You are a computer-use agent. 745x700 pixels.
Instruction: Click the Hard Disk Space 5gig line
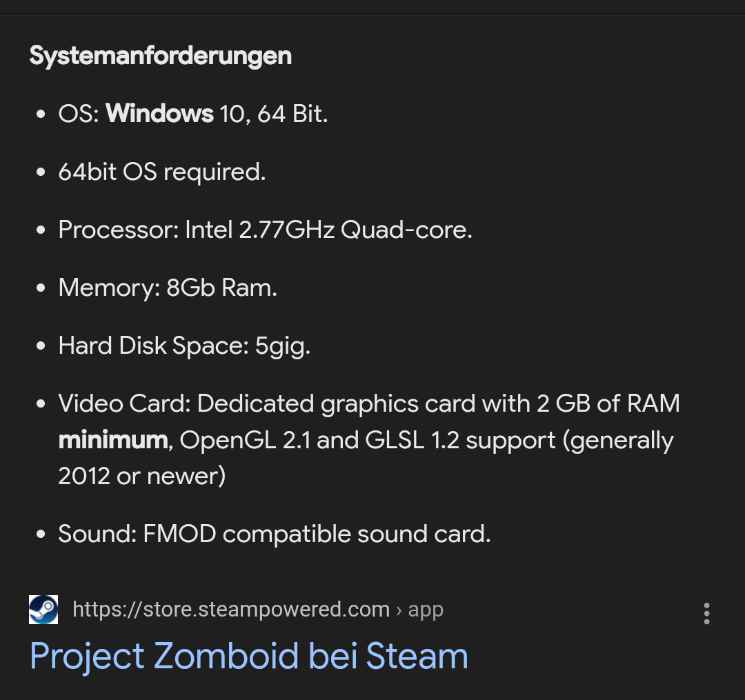[184, 345]
